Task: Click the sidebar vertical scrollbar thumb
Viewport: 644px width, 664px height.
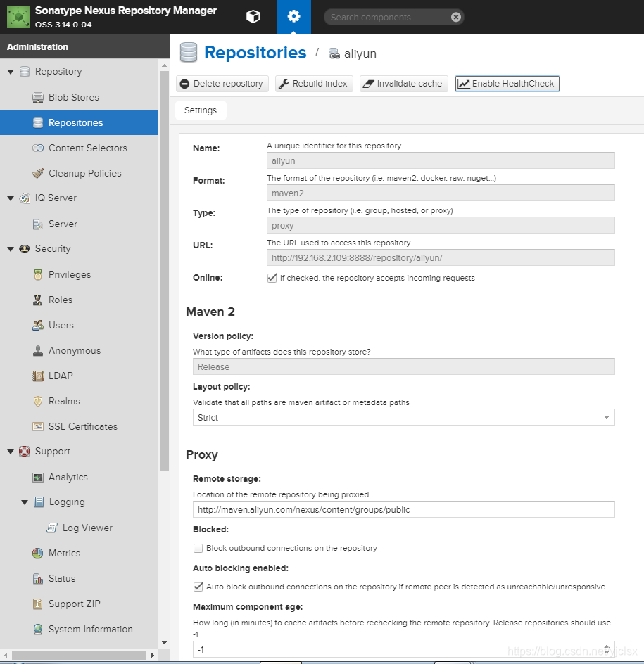Action: 165,272
